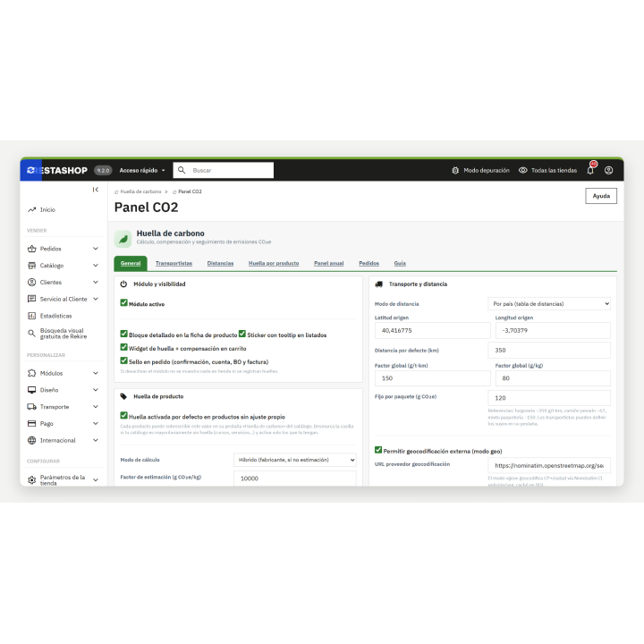Open the notifications bell
The image size is (644, 644).
point(590,170)
